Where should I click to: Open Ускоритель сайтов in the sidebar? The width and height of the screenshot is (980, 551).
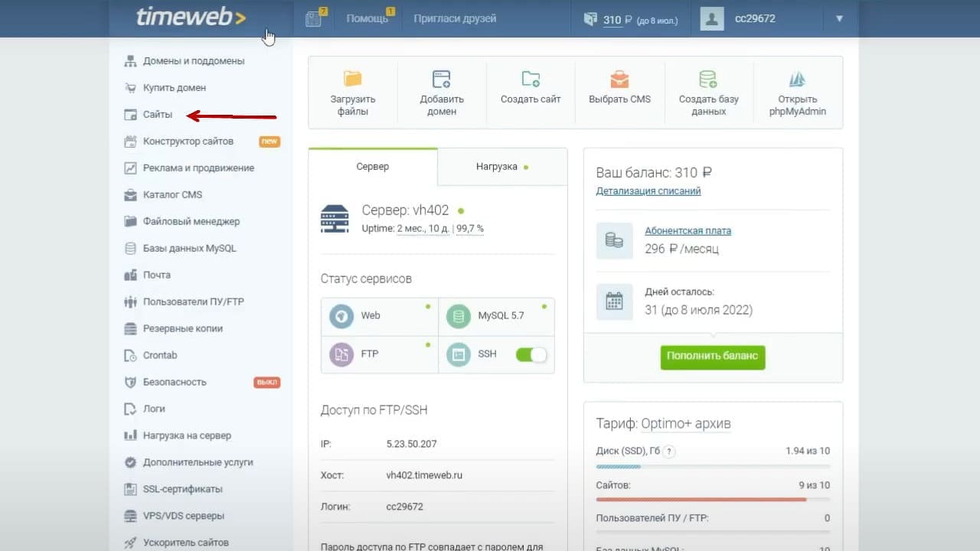[186, 543]
